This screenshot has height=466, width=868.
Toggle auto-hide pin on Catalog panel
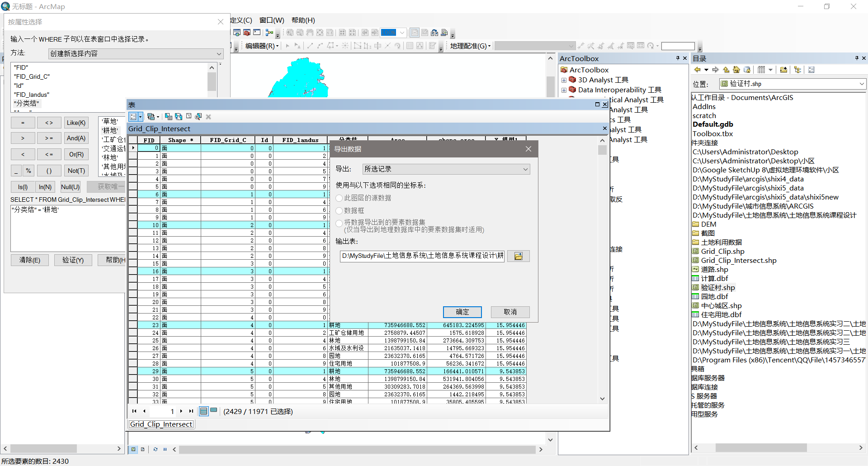(x=857, y=58)
